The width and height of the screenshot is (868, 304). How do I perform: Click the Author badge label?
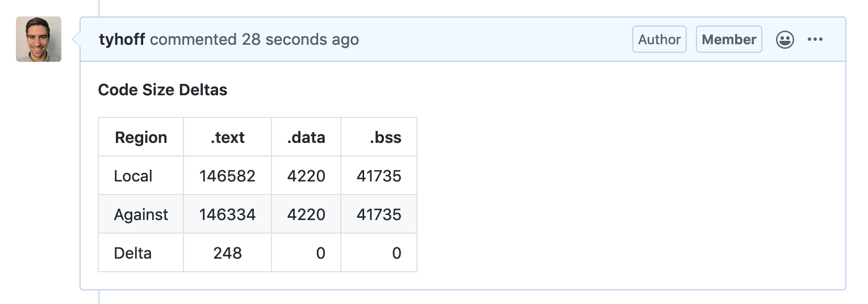659,40
